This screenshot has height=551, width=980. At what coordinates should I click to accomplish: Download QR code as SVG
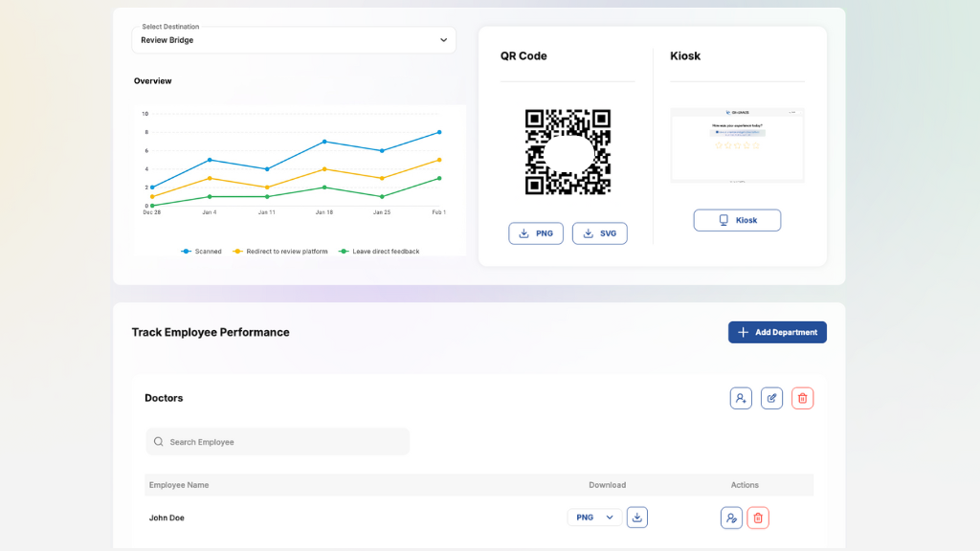point(599,233)
